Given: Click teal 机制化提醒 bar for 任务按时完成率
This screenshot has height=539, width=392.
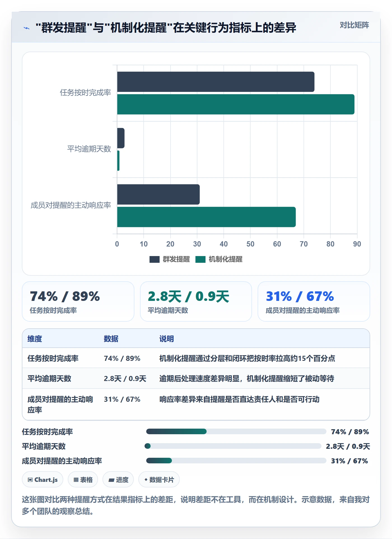Looking at the screenshot, I should tap(236, 104).
